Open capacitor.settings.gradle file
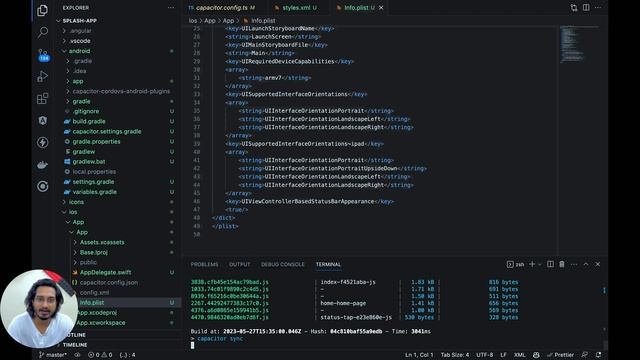Image resolution: width=640 pixels, height=360 pixels. pos(107,131)
